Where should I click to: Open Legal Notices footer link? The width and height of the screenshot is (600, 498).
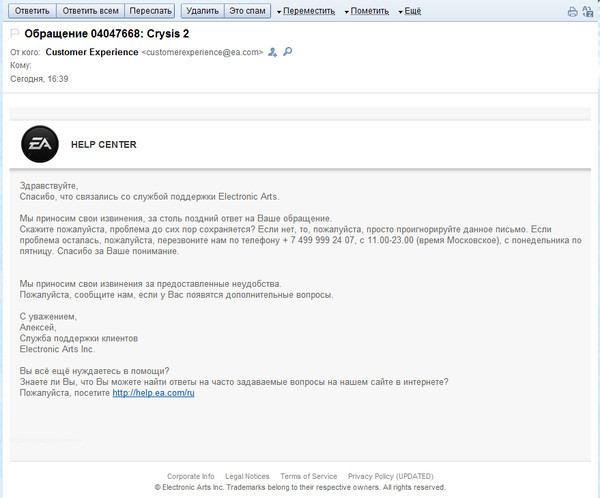[247, 476]
